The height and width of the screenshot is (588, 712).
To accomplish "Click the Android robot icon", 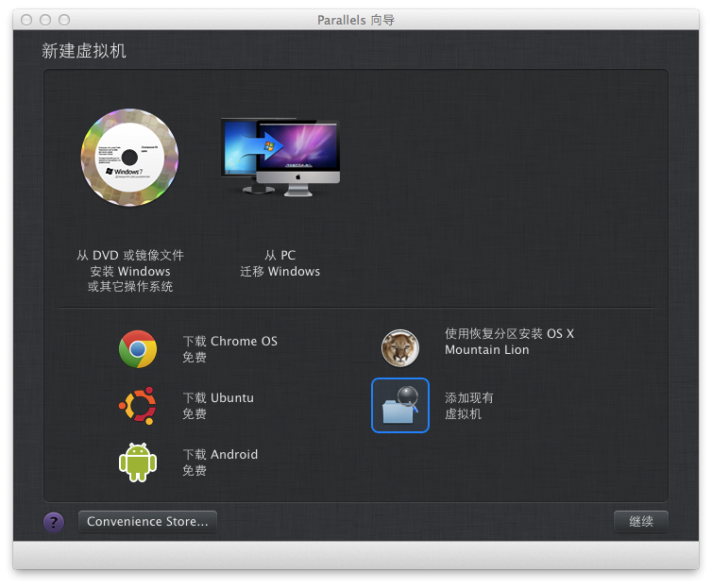I will (138, 462).
